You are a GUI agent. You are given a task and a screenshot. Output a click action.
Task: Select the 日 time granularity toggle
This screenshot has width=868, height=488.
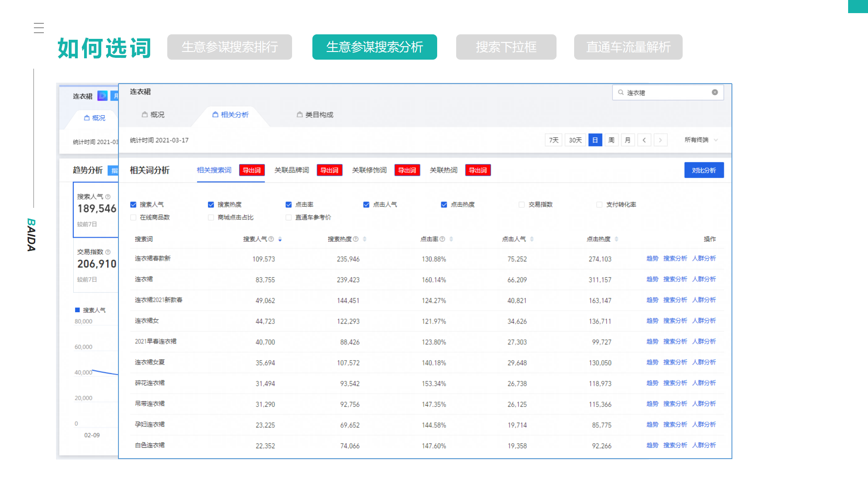[594, 140]
